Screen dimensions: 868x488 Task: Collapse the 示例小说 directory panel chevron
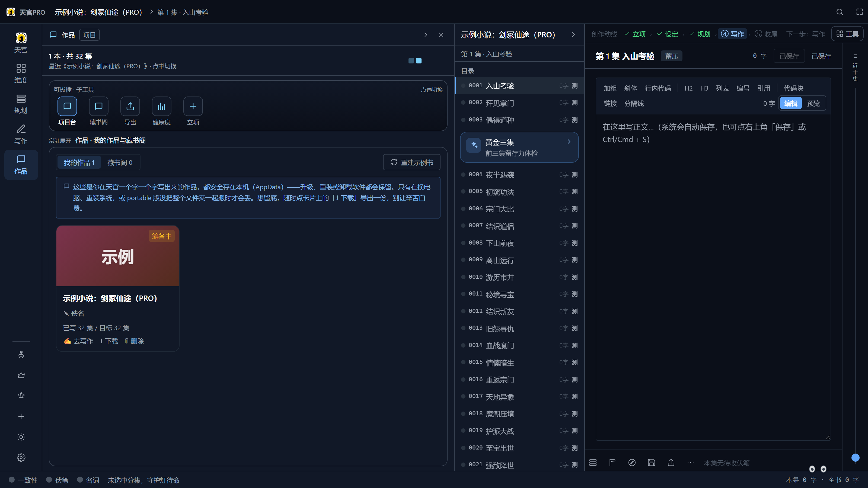point(573,35)
